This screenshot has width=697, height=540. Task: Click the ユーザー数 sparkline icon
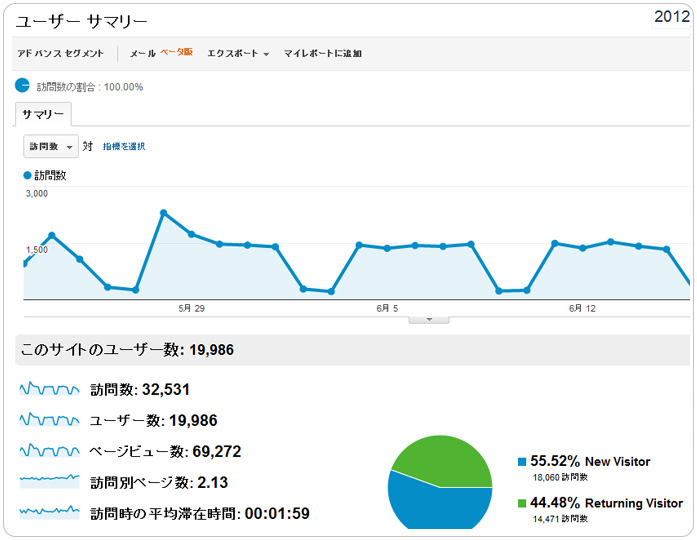(49, 420)
